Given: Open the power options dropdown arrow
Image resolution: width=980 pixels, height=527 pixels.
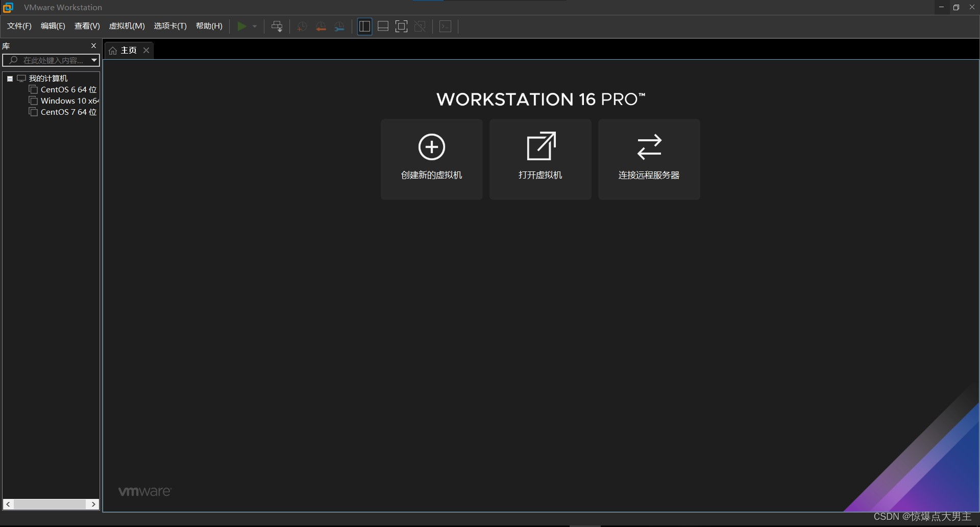Looking at the screenshot, I should pos(255,27).
